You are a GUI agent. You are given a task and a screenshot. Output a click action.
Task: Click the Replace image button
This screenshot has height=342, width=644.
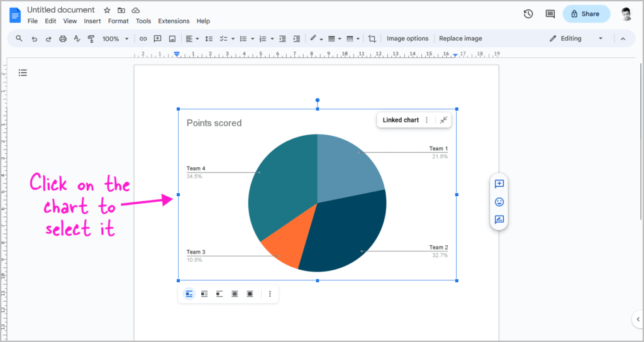pyautogui.click(x=460, y=38)
